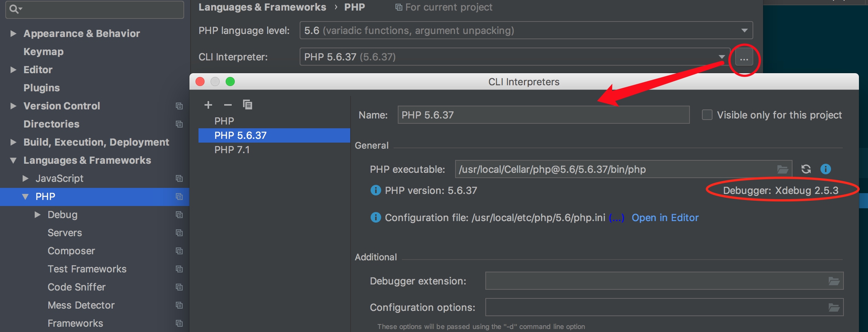Screen dimensions: 868x332
Task: Add a new CLI interpreter with plus icon
Action: coord(208,105)
